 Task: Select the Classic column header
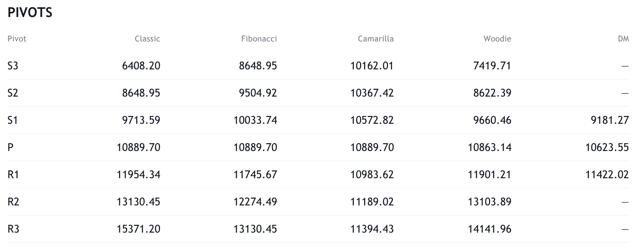click(147, 39)
